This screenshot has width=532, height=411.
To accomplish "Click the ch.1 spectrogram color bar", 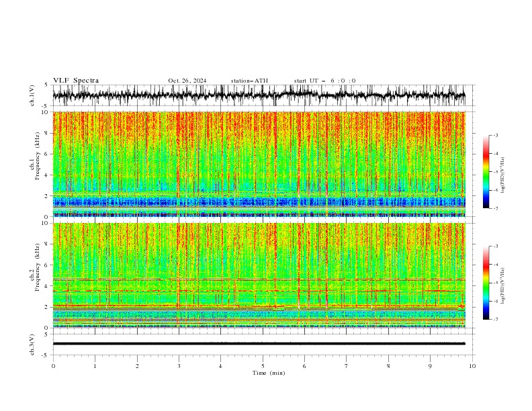I will pyautogui.click(x=486, y=171).
